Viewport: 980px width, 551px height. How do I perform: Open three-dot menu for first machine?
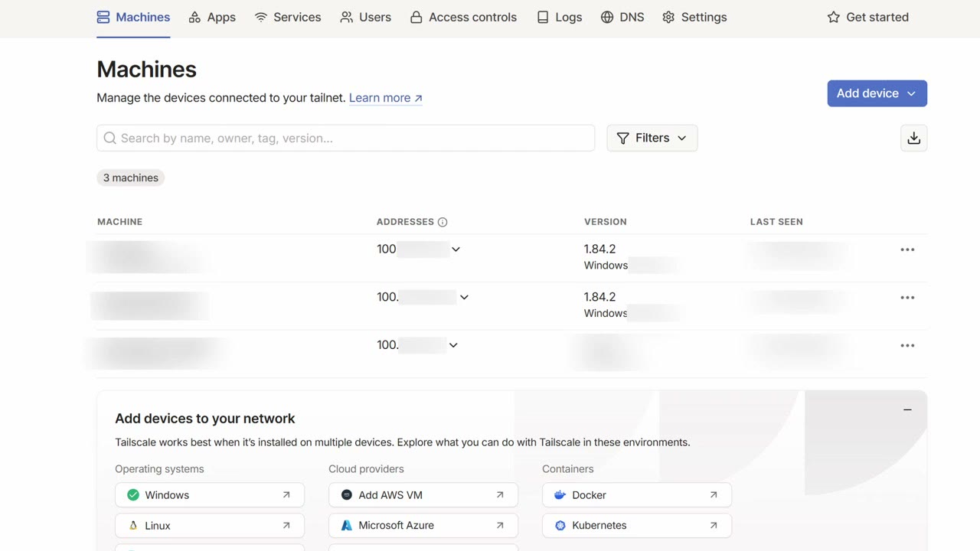(907, 249)
